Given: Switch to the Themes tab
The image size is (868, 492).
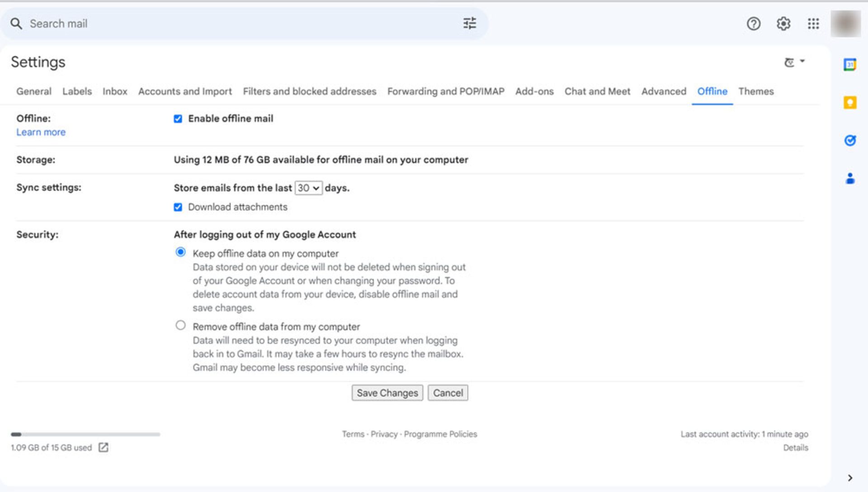Looking at the screenshot, I should pyautogui.click(x=756, y=91).
